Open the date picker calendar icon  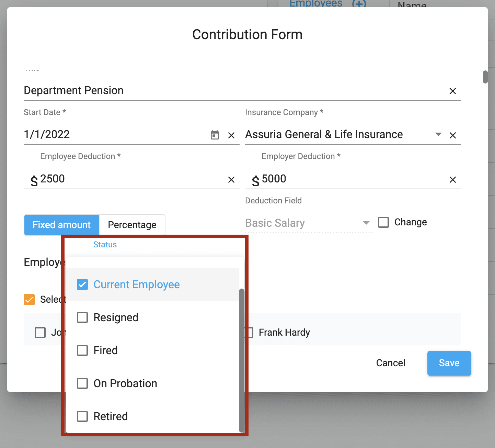pyautogui.click(x=215, y=135)
